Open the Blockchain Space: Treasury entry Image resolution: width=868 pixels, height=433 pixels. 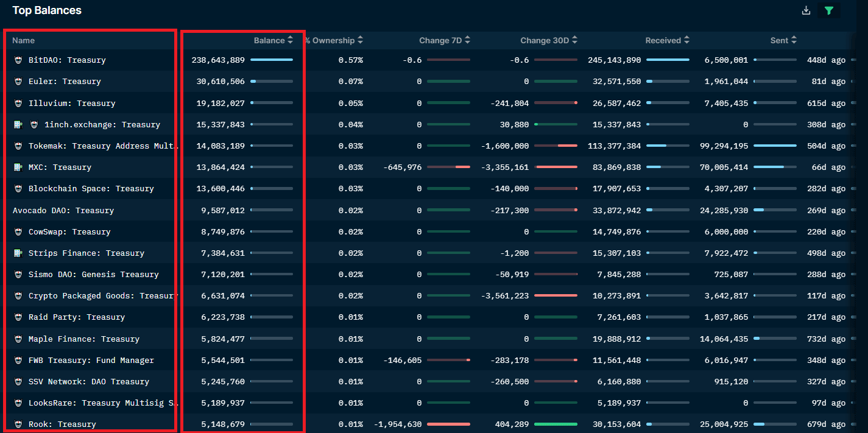pyautogui.click(x=91, y=189)
